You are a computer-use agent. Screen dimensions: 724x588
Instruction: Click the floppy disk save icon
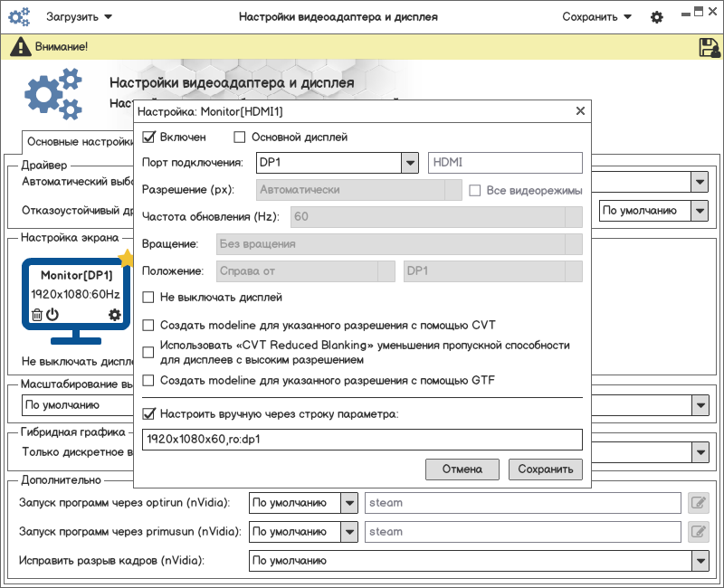coord(709,47)
